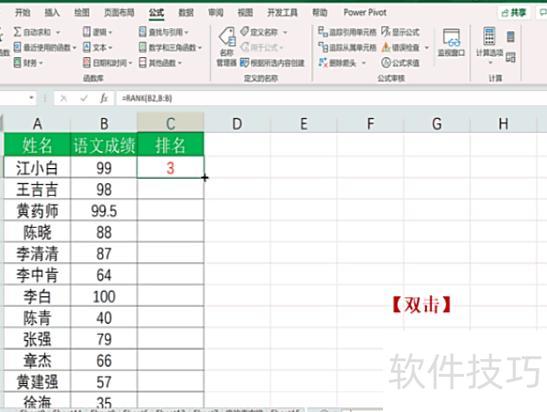Select the cell containing 江小白
Screen dimensions: 547x412
[x=37, y=168]
